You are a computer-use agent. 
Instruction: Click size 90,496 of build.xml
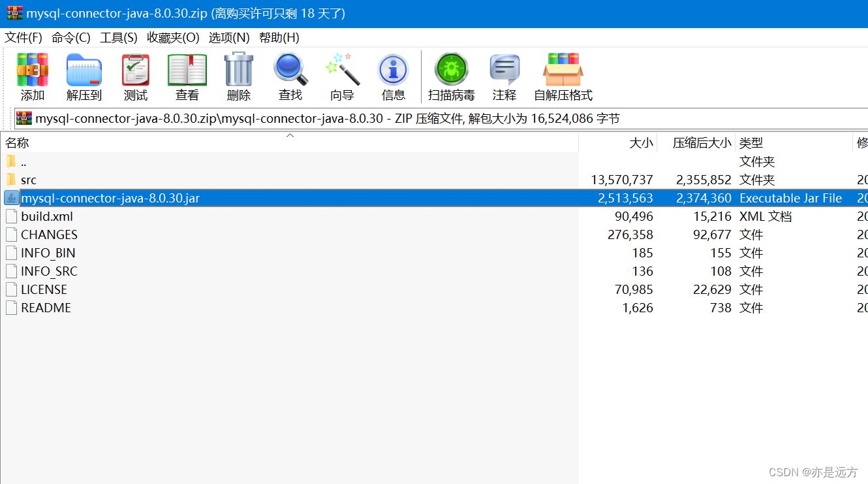tap(634, 216)
